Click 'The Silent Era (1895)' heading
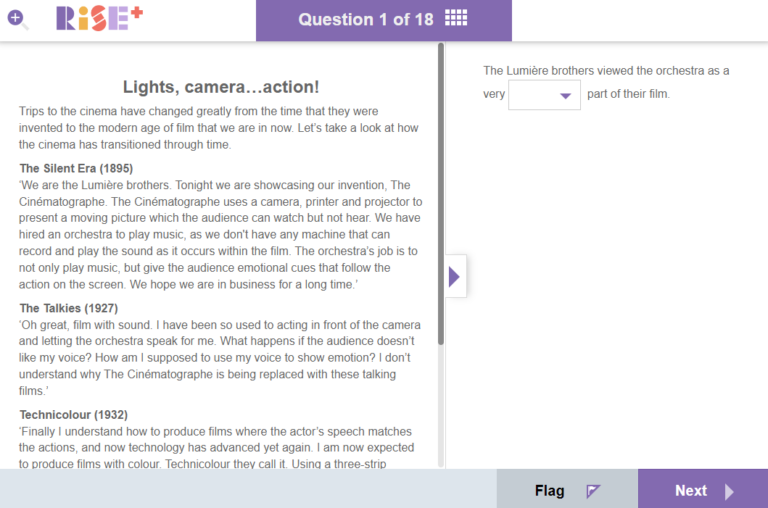 (76, 168)
